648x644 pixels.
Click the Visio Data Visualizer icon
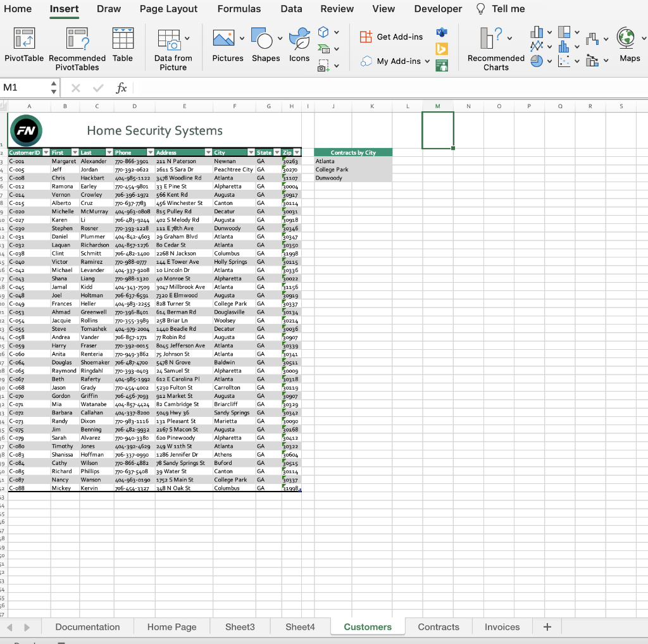click(x=442, y=32)
